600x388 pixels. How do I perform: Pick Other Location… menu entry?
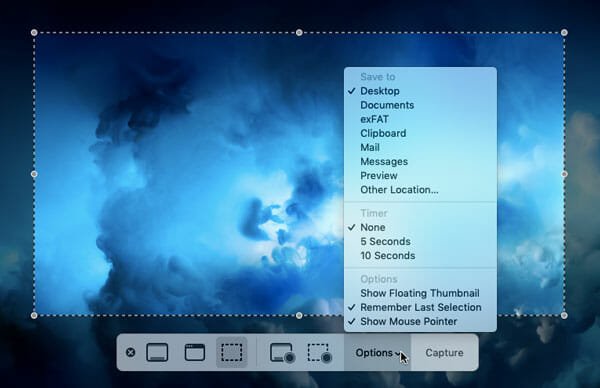(x=420, y=190)
